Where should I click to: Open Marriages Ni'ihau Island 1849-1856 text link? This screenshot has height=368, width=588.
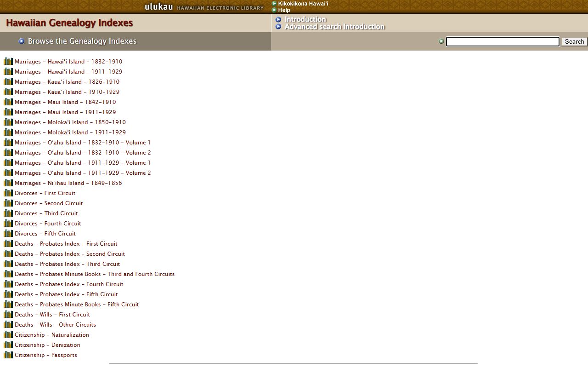(68, 183)
